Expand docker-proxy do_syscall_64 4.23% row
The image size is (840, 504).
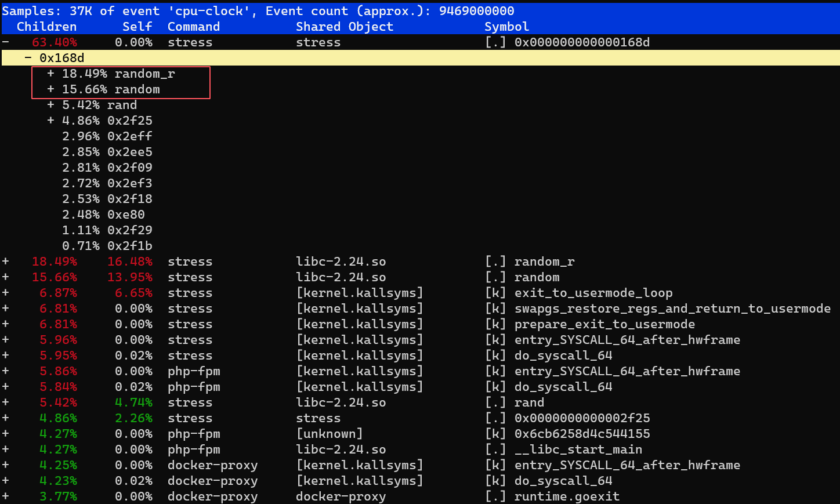[x=5, y=481]
